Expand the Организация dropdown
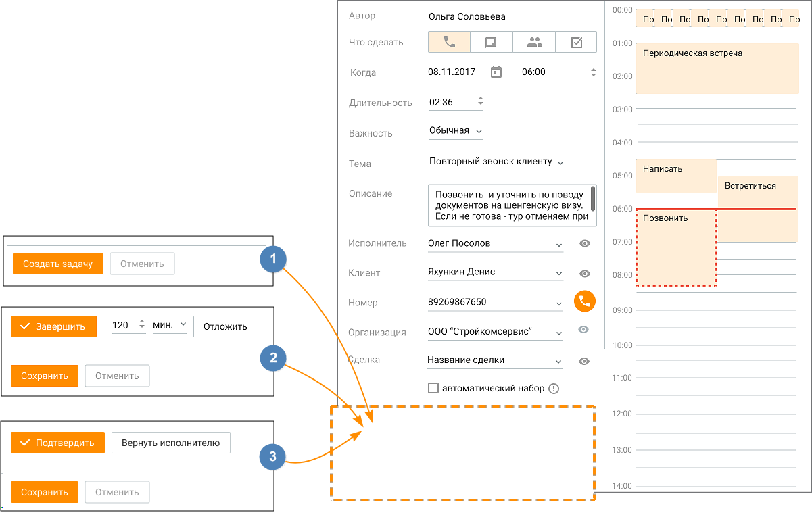The width and height of the screenshot is (812, 515). point(559,333)
